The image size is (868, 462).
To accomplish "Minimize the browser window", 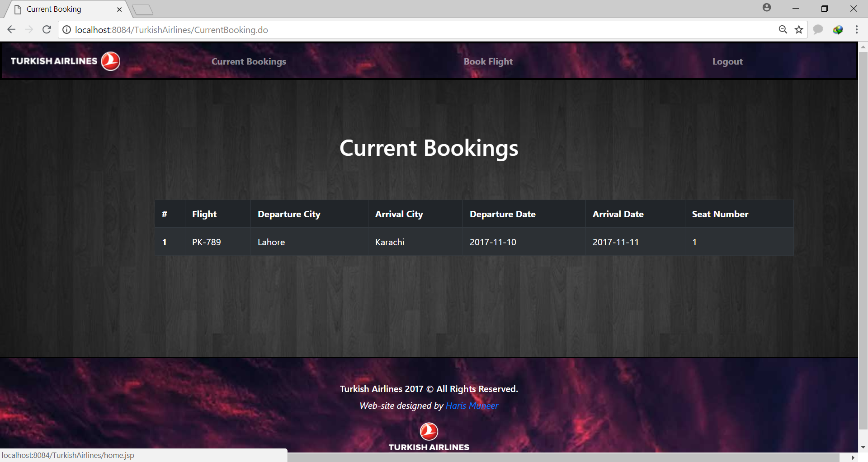I will pos(796,9).
